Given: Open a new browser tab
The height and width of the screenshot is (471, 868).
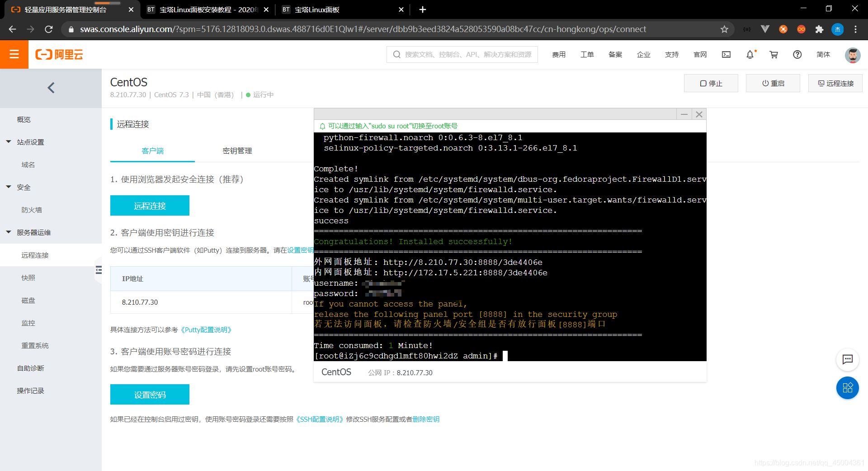Looking at the screenshot, I should (x=422, y=9).
